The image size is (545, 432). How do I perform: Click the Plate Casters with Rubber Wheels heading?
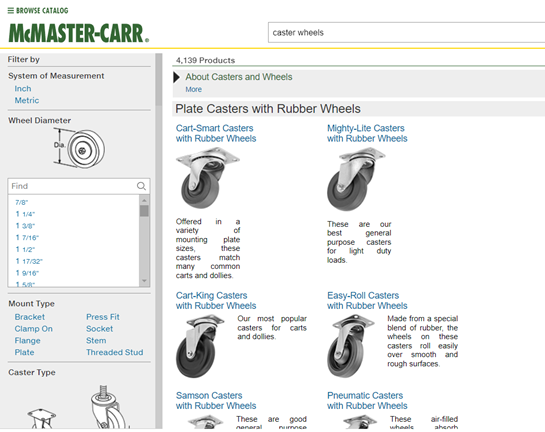(268, 109)
